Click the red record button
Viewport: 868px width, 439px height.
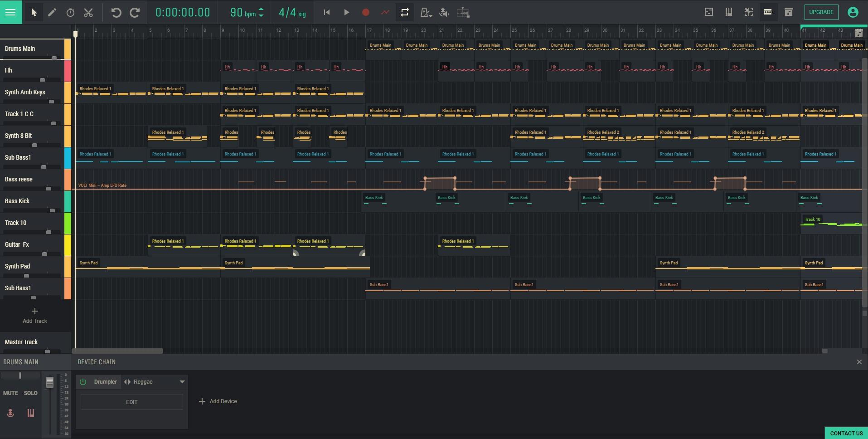pos(366,12)
